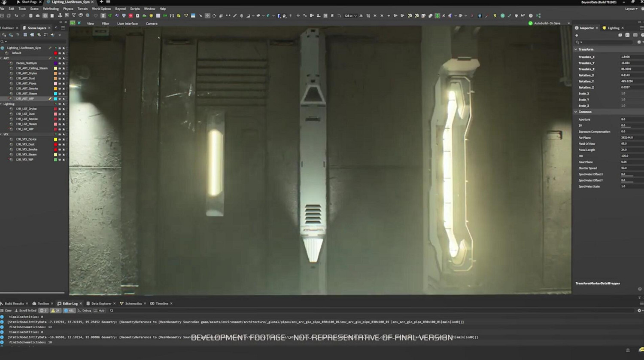Collapse the Transform section in the Inspector

point(576,49)
